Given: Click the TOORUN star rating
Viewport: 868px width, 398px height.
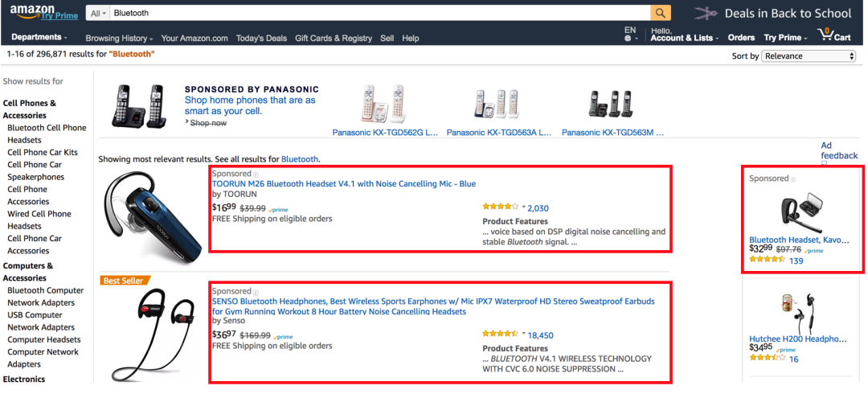Looking at the screenshot, I should pos(501,207).
